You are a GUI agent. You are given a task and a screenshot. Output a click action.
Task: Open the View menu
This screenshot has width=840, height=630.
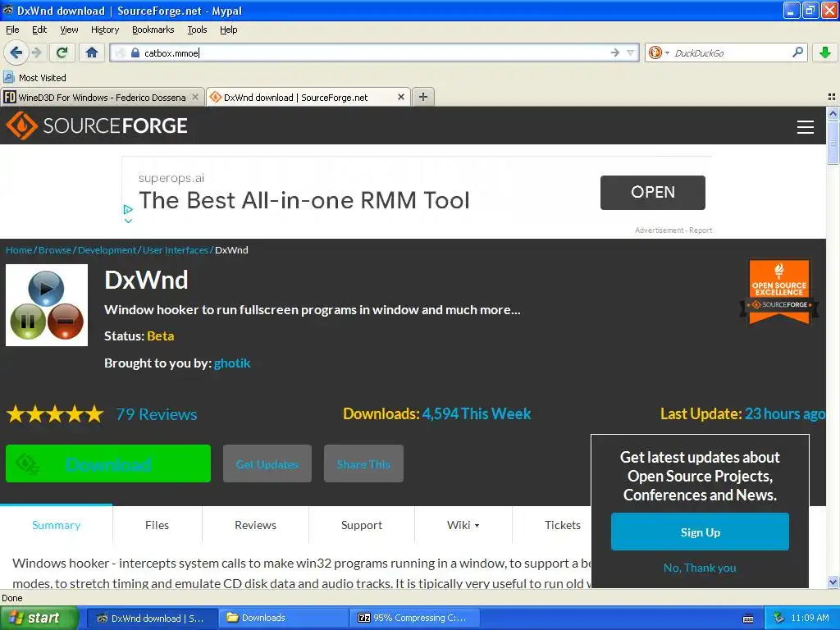tap(69, 30)
